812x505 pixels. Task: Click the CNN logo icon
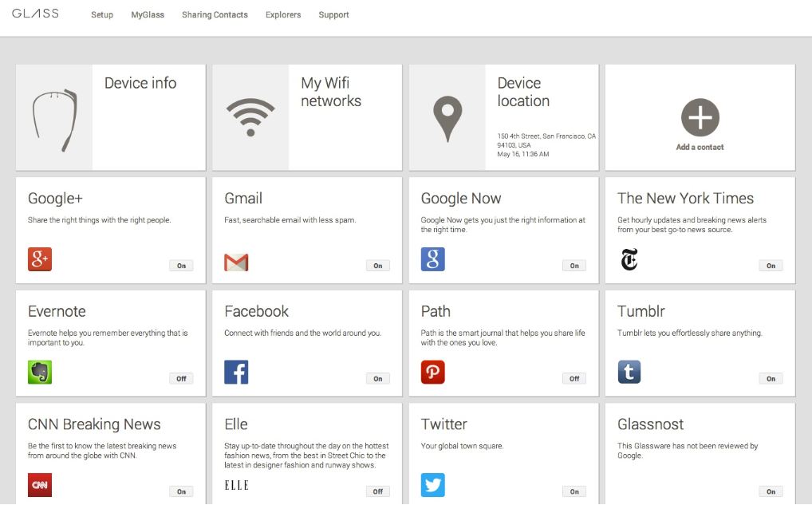pyautogui.click(x=40, y=485)
